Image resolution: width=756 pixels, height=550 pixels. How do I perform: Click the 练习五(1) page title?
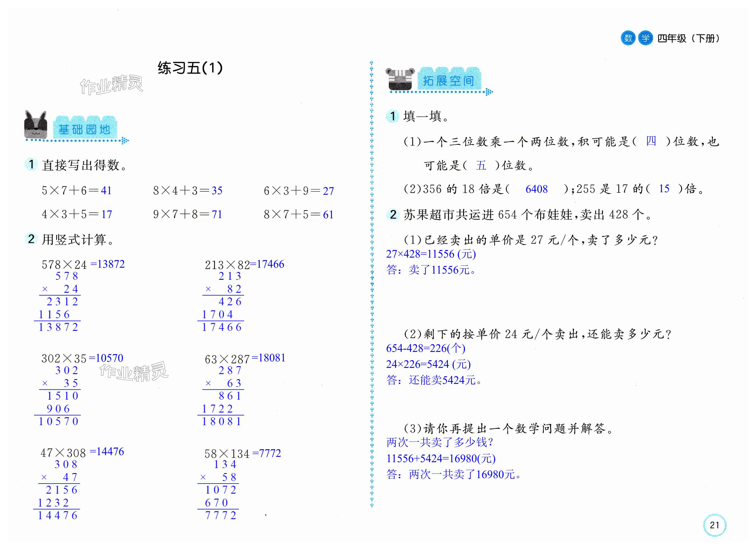coord(190,68)
